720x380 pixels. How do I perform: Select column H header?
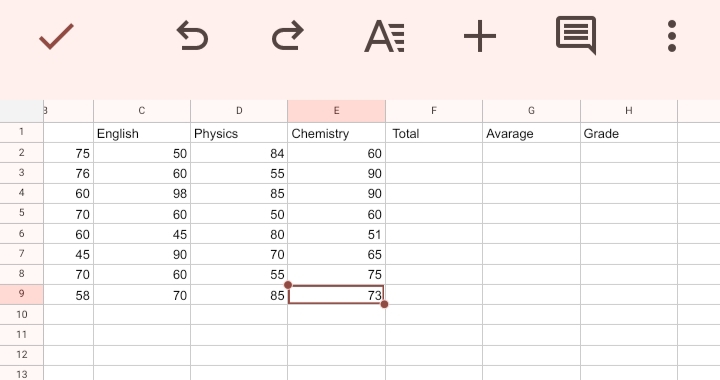[x=629, y=111]
